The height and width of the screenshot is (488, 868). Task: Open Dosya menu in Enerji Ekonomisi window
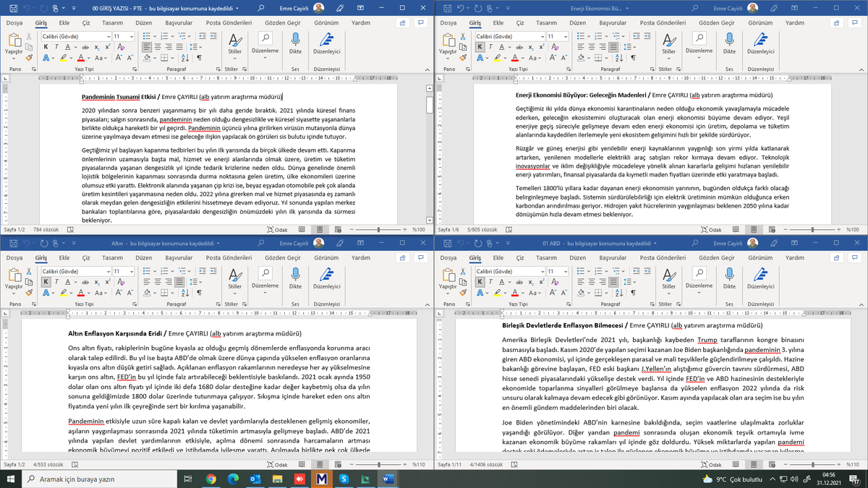[x=448, y=22]
